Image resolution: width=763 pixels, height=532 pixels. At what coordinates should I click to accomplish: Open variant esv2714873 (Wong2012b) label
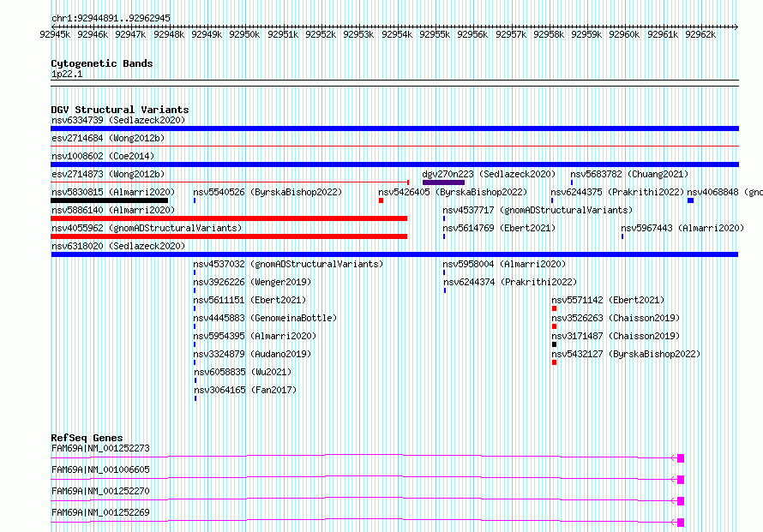108,174
